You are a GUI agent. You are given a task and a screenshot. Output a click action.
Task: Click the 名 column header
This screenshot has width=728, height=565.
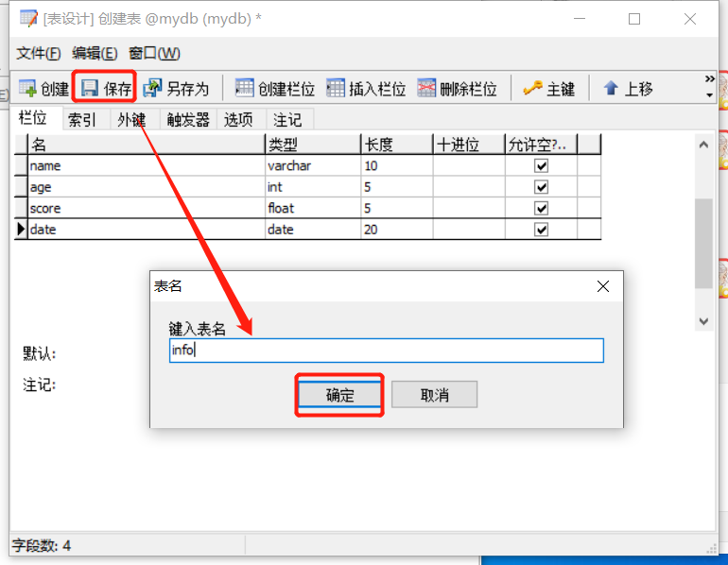pos(147,145)
